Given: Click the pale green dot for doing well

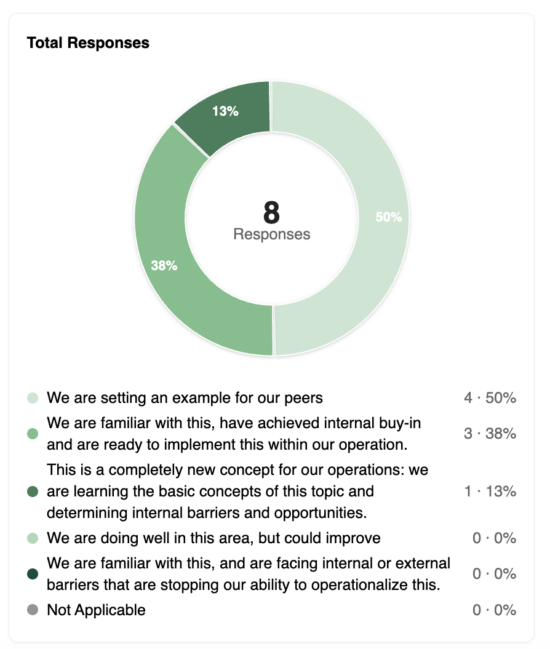Looking at the screenshot, I should (33, 538).
